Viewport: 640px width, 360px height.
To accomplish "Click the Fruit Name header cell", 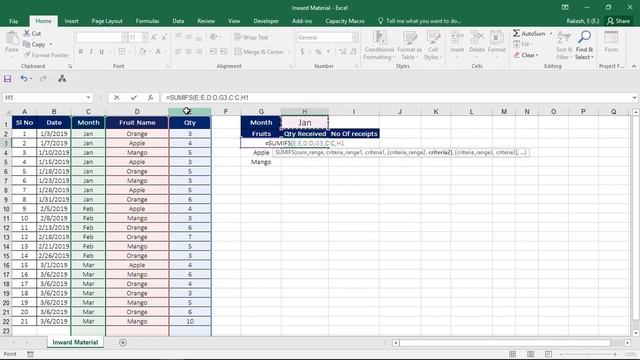I will pyautogui.click(x=137, y=122).
